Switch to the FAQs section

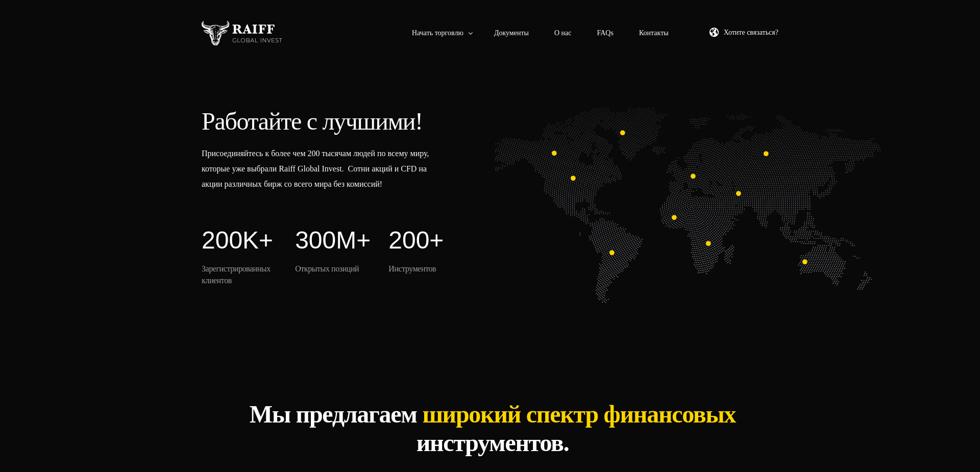(x=605, y=33)
